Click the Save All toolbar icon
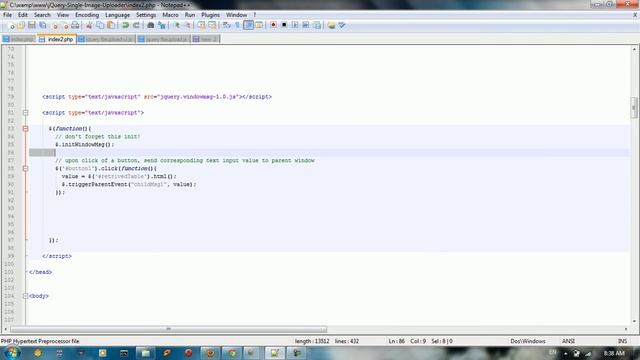Viewport: 640px width, 360px height. tap(42, 25)
